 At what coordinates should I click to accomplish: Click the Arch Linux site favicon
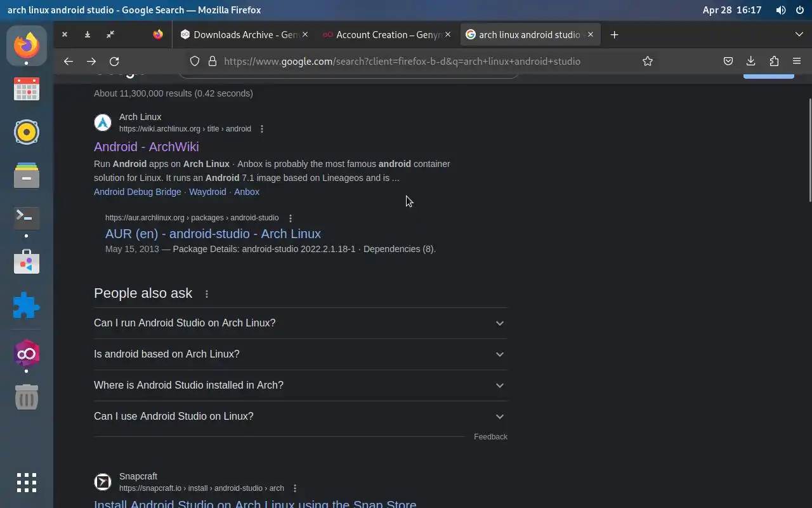coord(103,122)
